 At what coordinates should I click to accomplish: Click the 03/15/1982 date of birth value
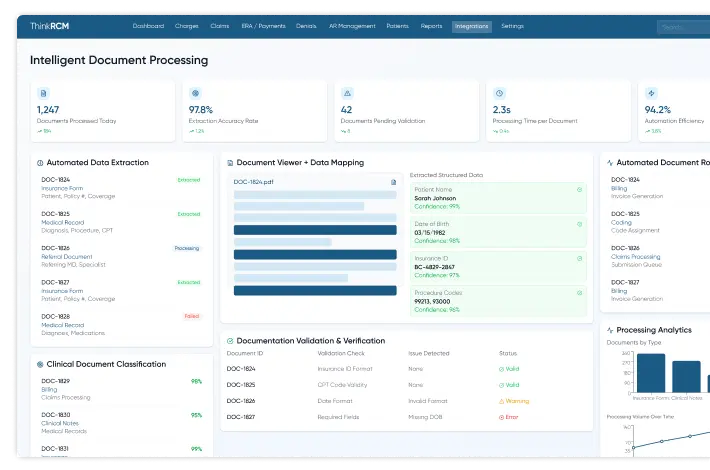click(430, 233)
